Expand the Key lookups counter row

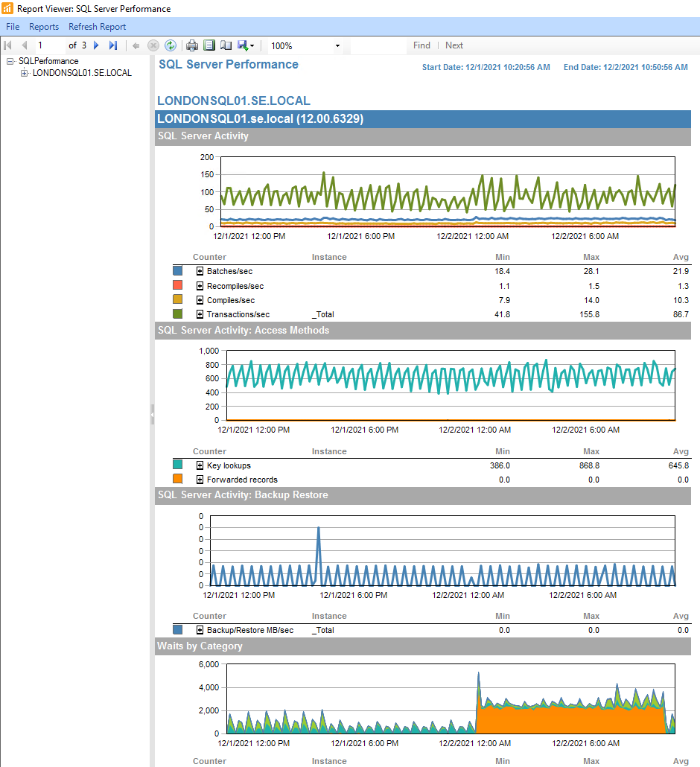199,464
